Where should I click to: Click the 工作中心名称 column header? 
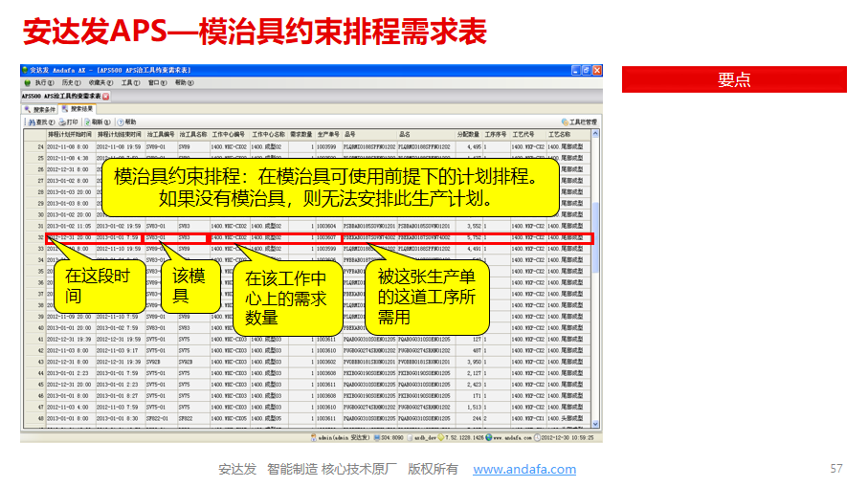[x=269, y=135]
